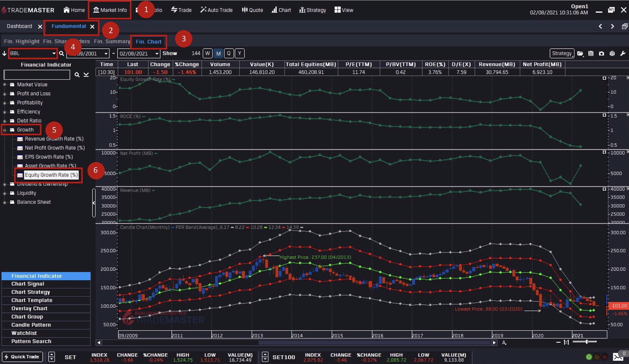Viewport: 629px width, 364px height.
Task: Click the camera snapshot icon
Action: (601, 53)
